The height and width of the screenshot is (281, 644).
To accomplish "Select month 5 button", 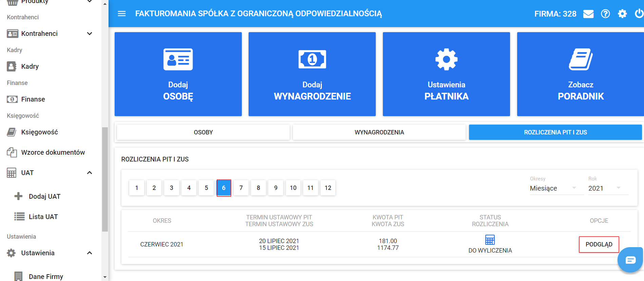I will 206,188.
